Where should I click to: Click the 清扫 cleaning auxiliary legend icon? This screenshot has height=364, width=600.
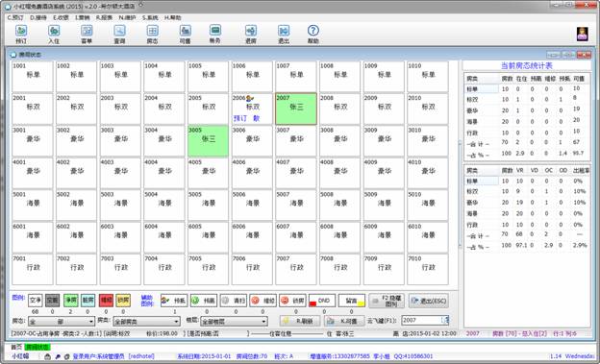click(234, 301)
